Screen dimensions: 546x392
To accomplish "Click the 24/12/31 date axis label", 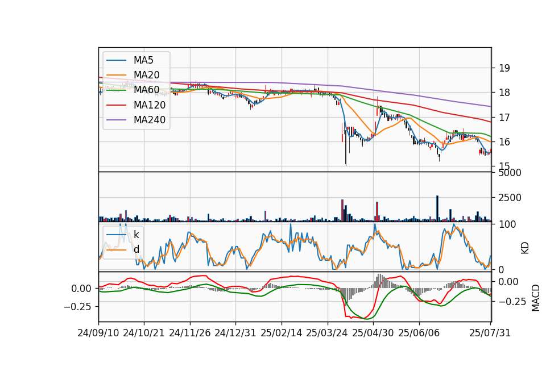I will [x=235, y=333].
